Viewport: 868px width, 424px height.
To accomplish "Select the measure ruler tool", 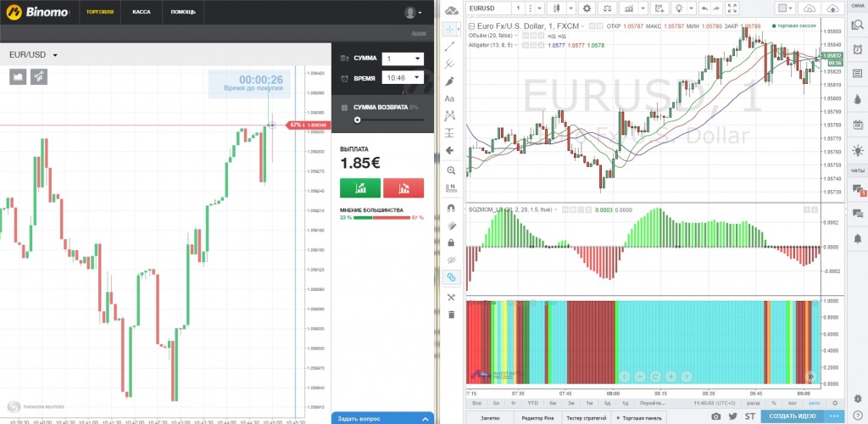I will coord(451,187).
